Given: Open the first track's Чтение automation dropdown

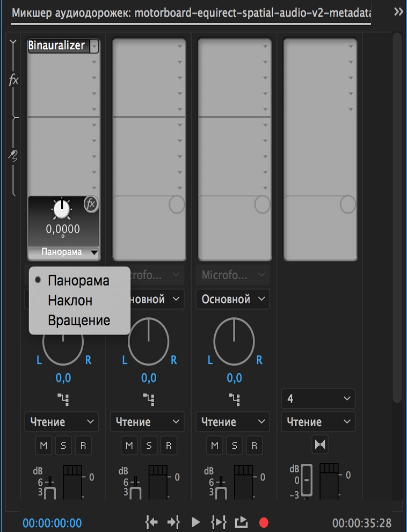Looking at the screenshot, I should 62,422.
